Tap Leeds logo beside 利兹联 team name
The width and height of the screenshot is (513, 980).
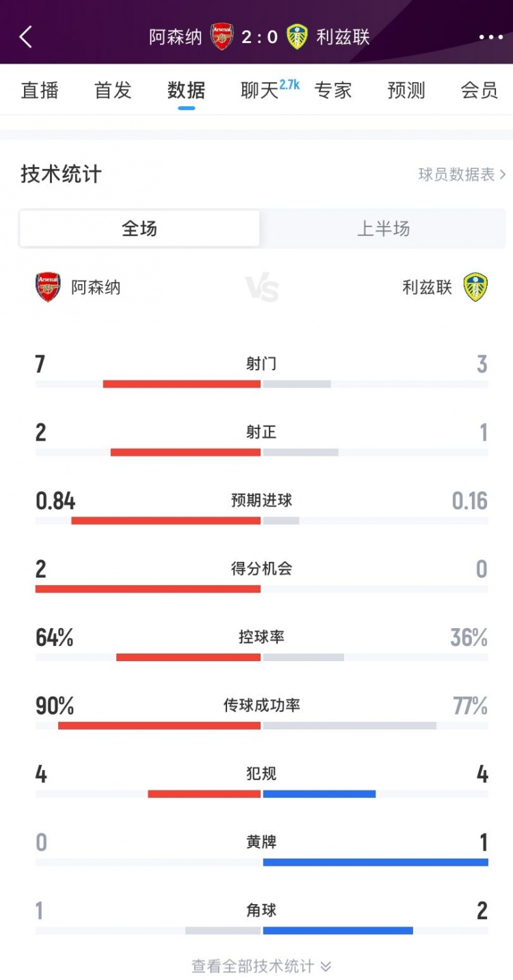click(475, 287)
